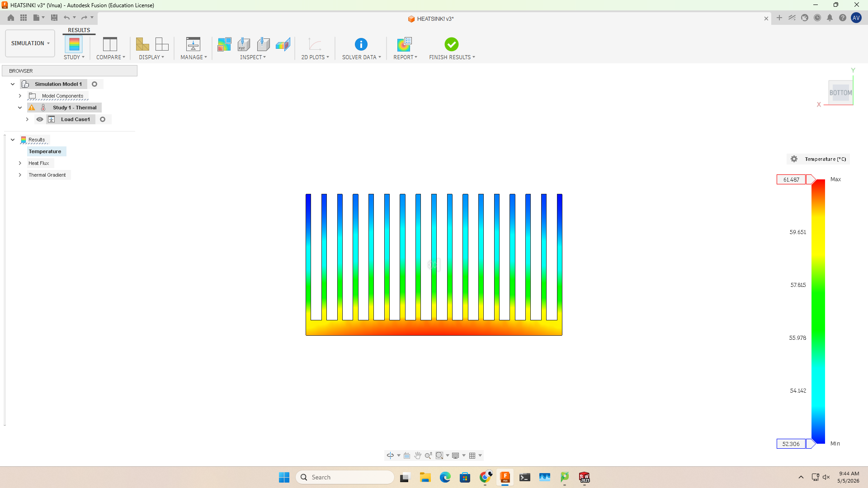Click the Inspect hide min/max icon
The height and width of the screenshot is (488, 868).
[x=224, y=44]
